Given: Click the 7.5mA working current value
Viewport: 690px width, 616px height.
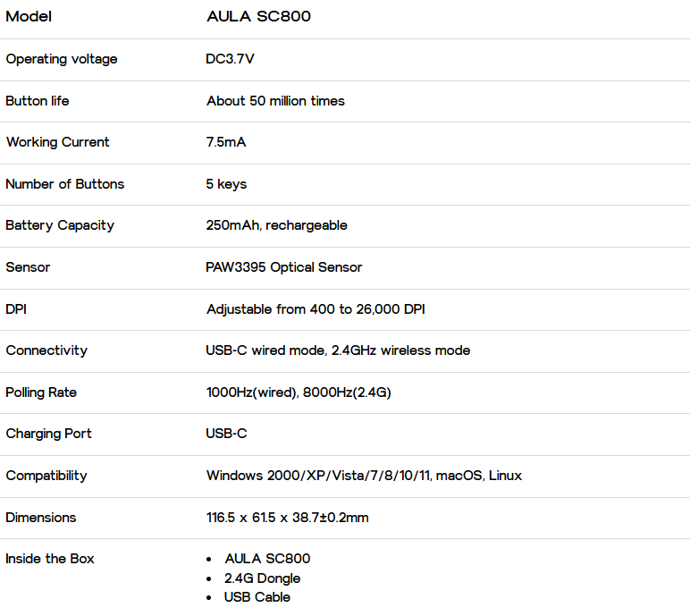Looking at the screenshot, I should pos(226,142).
